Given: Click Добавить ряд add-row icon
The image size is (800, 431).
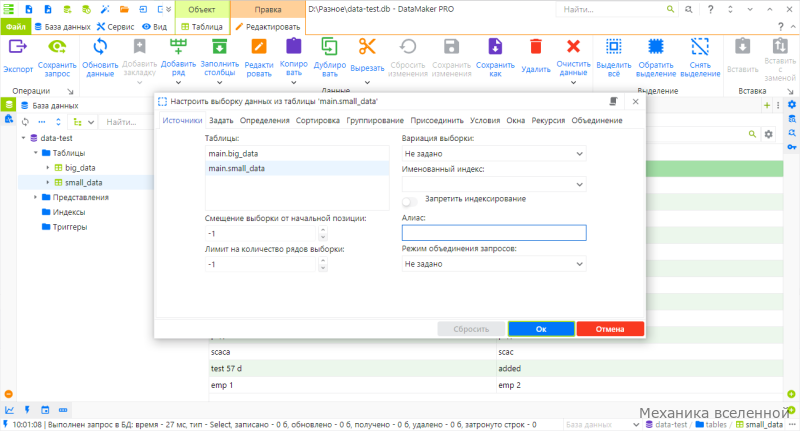Looking at the screenshot, I should [178, 47].
